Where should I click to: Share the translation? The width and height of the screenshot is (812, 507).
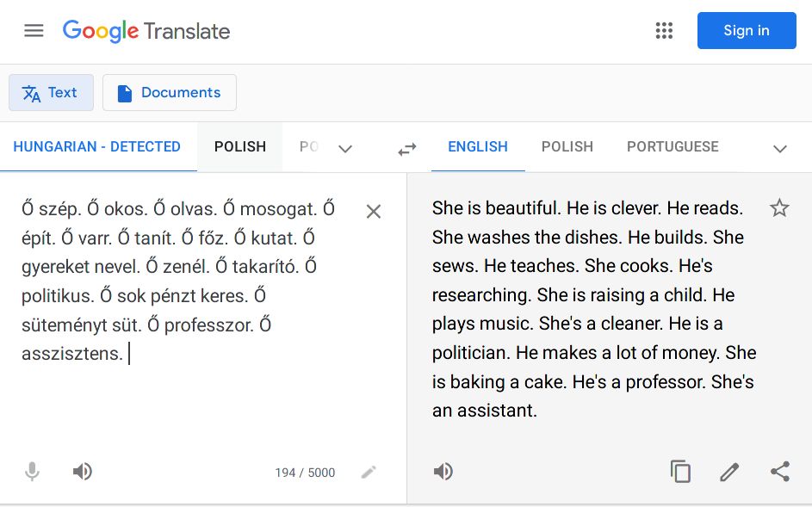point(780,471)
